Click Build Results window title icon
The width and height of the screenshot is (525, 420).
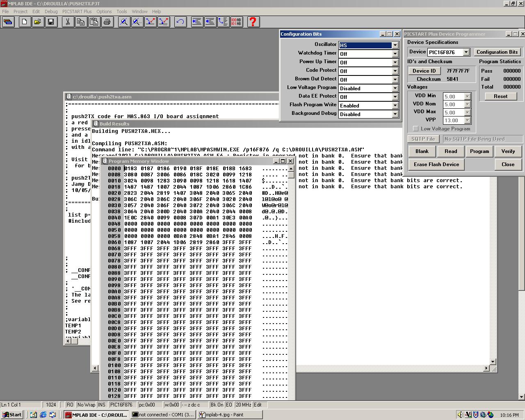coord(96,123)
